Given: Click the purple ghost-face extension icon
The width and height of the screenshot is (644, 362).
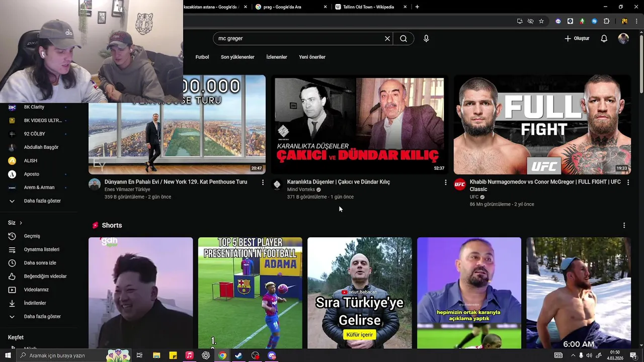Looking at the screenshot, I should 558,21.
